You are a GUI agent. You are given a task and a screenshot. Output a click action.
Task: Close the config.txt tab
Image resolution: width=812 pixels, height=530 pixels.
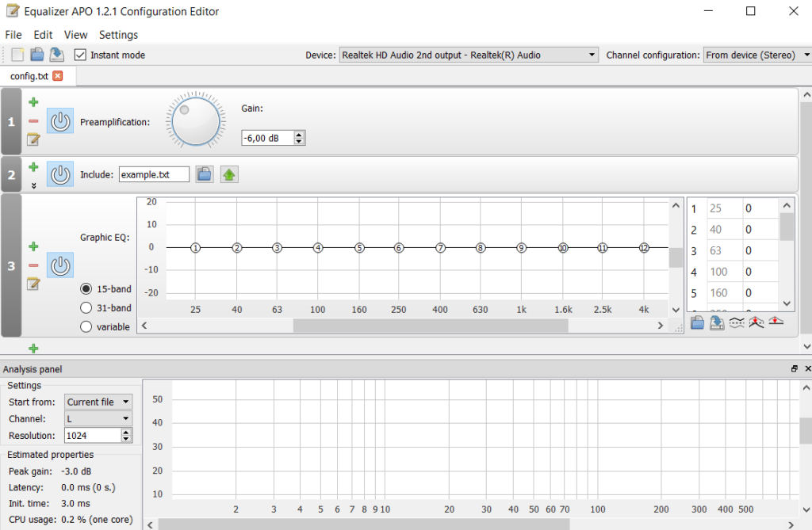[x=58, y=75]
